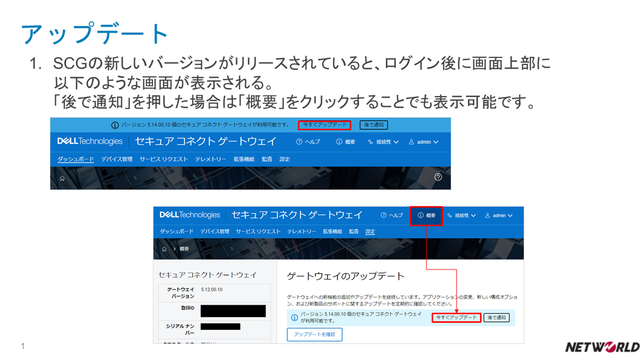Screen dimensions: 644x362
Task: Click the ヘルプ icon in the lower screenshot header
Action: pyautogui.click(x=383, y=215)
